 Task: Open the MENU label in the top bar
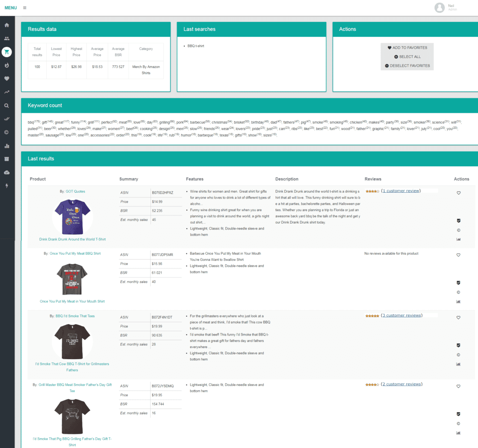11,8
